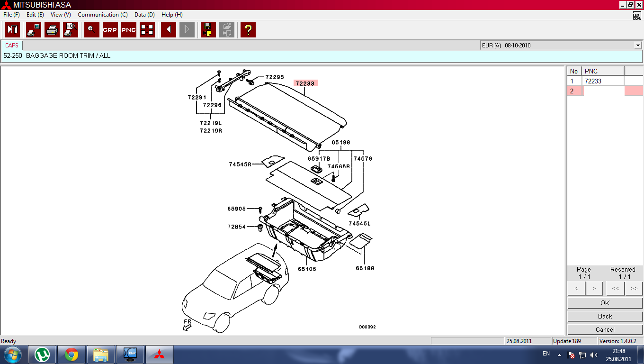Click the OK button
The image size is (644, 364).
click(605, 303)
